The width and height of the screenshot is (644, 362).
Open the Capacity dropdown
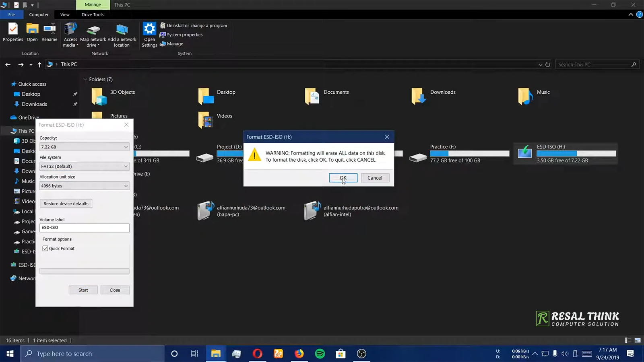click(x=84, y=147)
